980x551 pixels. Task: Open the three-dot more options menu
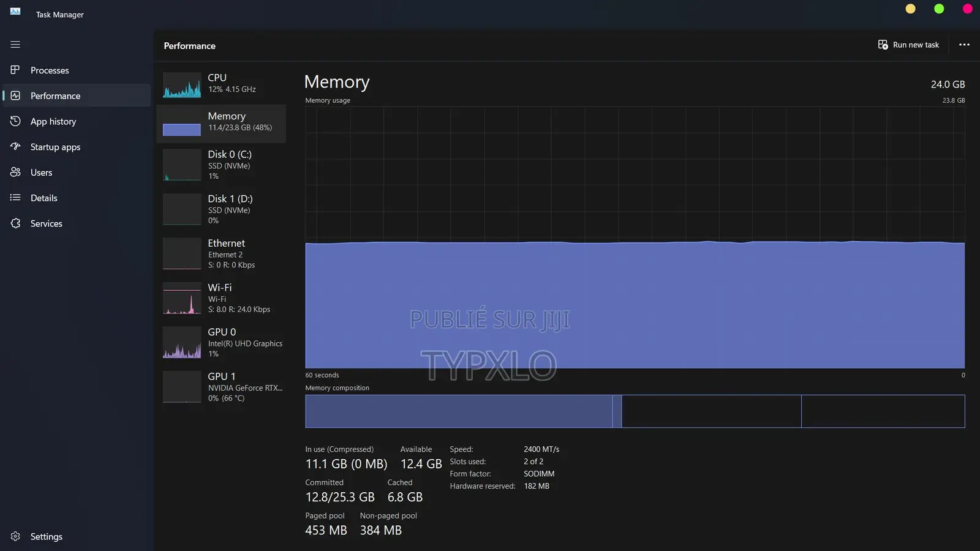[x=964, y=45]
